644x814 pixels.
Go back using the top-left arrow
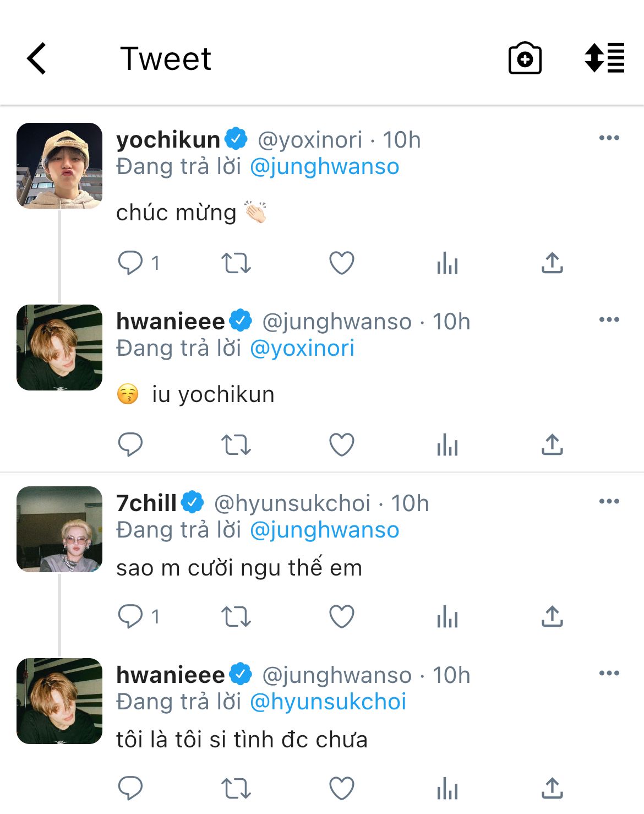[36, 58]
